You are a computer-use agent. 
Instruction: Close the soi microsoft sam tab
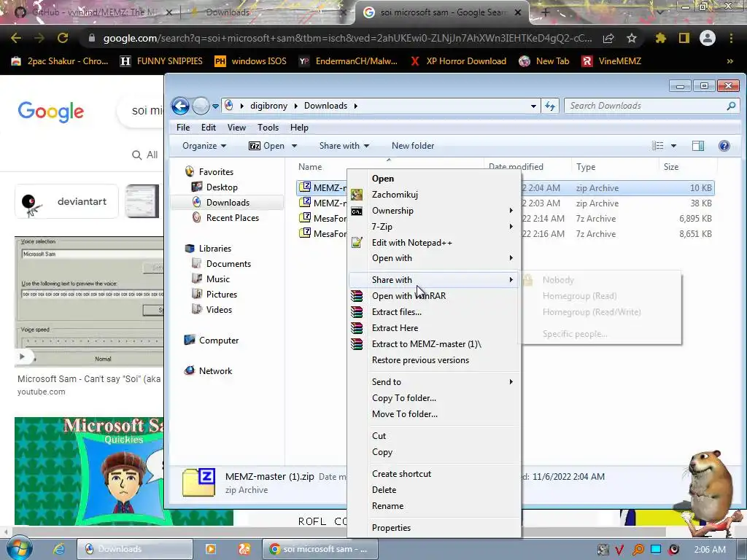coord(518,13)
